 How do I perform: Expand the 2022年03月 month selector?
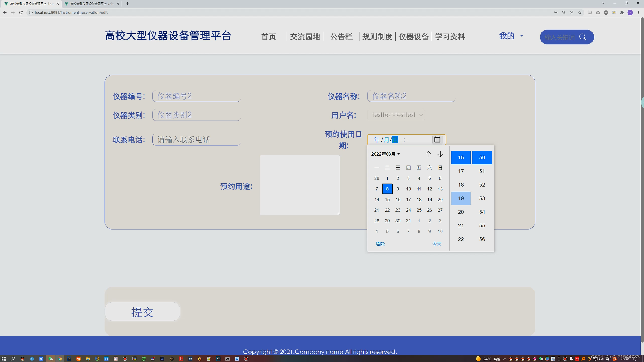[386, 154]
